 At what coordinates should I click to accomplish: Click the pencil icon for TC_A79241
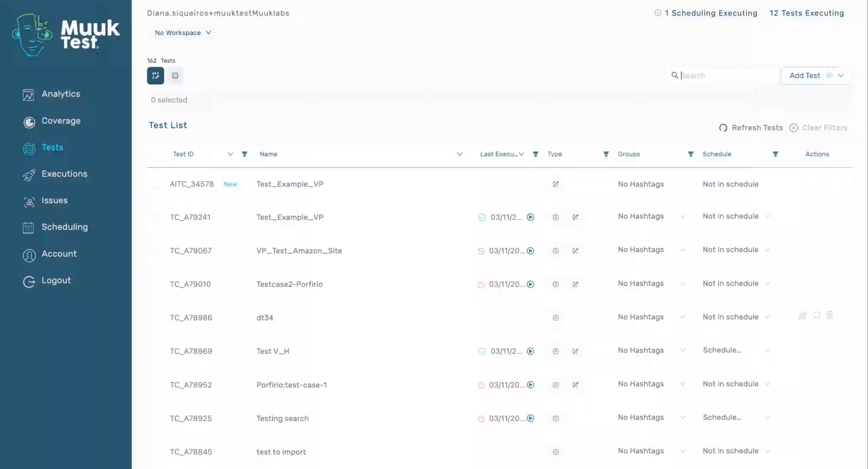click(x=575, y=217)
